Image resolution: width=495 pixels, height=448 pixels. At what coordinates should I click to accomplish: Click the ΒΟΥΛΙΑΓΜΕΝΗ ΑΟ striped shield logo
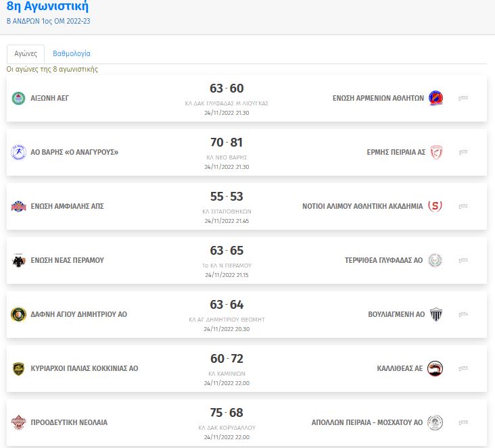point(436,314)
